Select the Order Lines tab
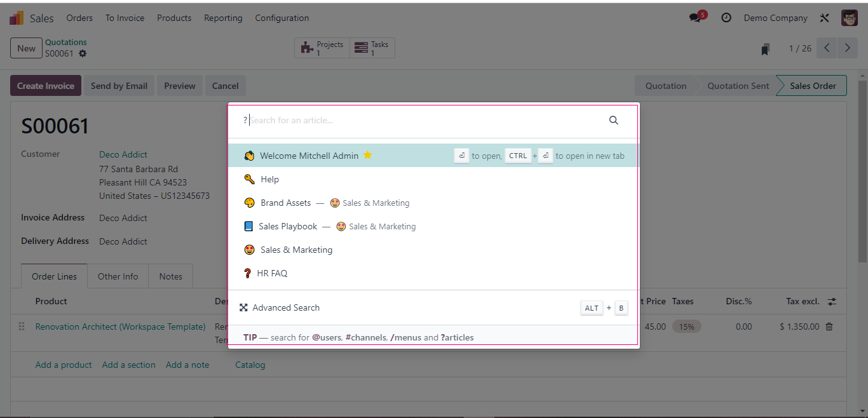868x418 pixels. click(x=54, y=276)
